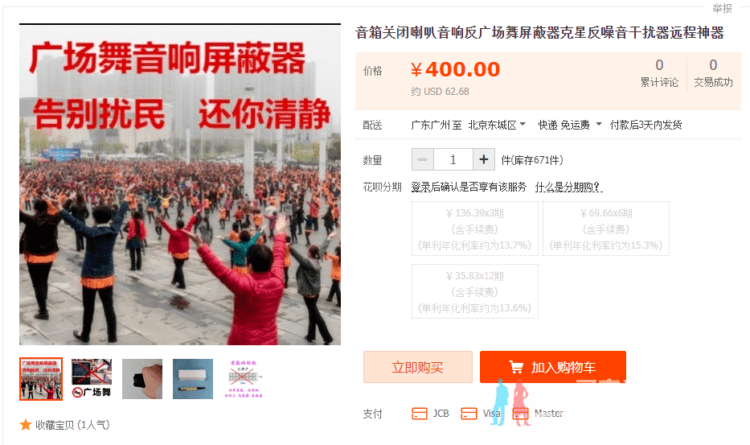750x445 pixels.
Task: Click the orange star favorite icon
Action: (25, 424)
